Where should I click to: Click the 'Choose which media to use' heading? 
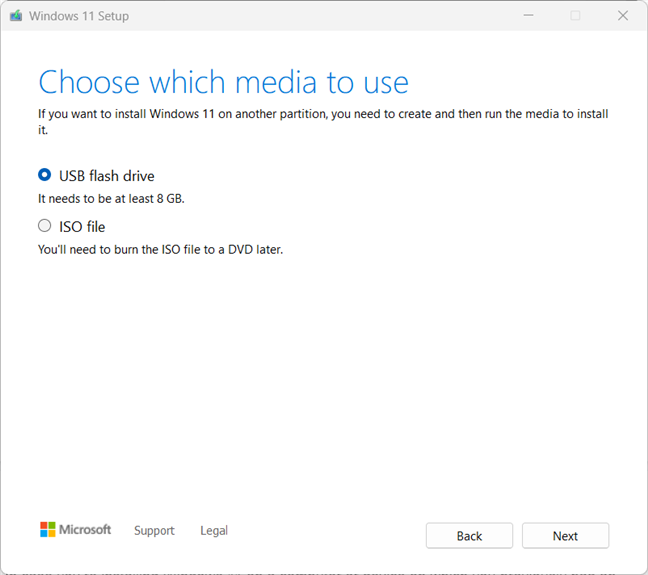223,82
